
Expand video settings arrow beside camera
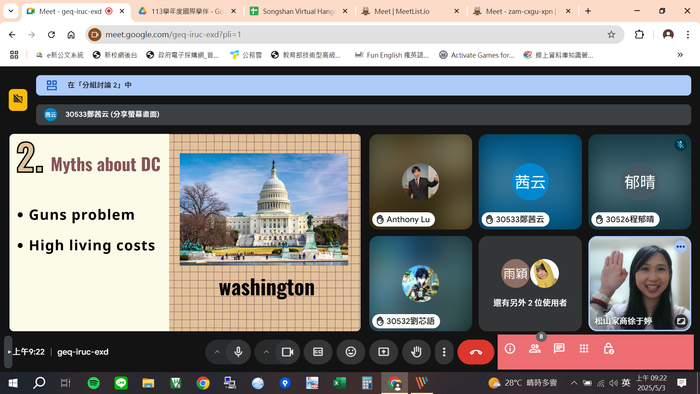tap(266, 352)
